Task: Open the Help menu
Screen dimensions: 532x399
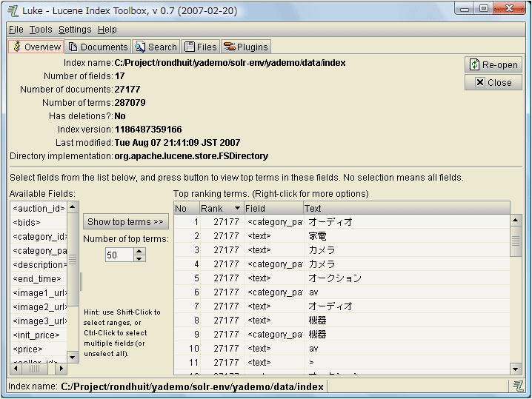Action: (x=107, y=30)
